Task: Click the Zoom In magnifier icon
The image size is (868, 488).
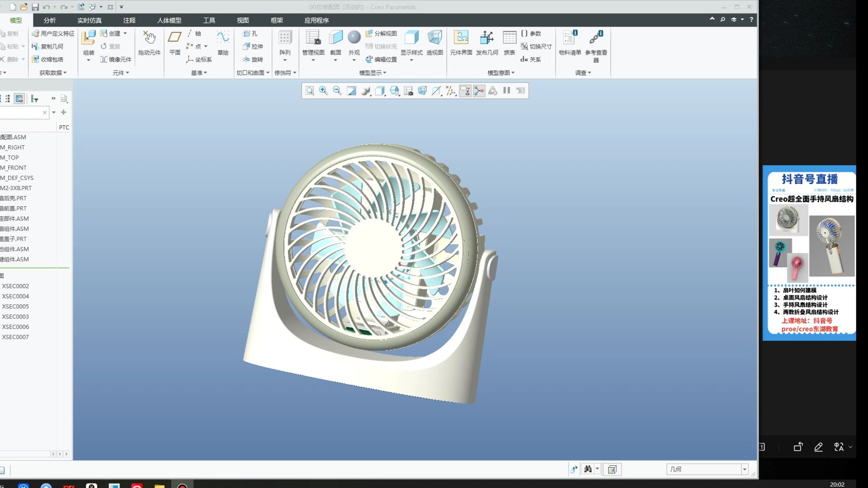Action: click(324, 91)
